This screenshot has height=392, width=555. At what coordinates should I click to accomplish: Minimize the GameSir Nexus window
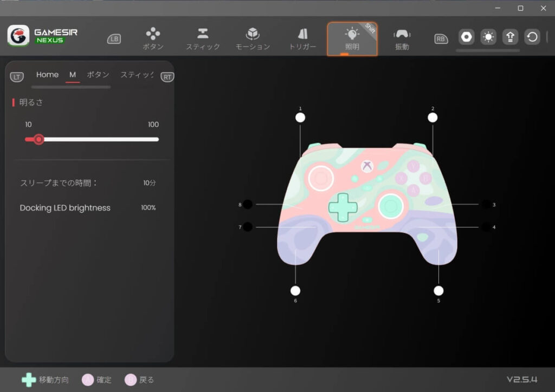tap(498, 8)
